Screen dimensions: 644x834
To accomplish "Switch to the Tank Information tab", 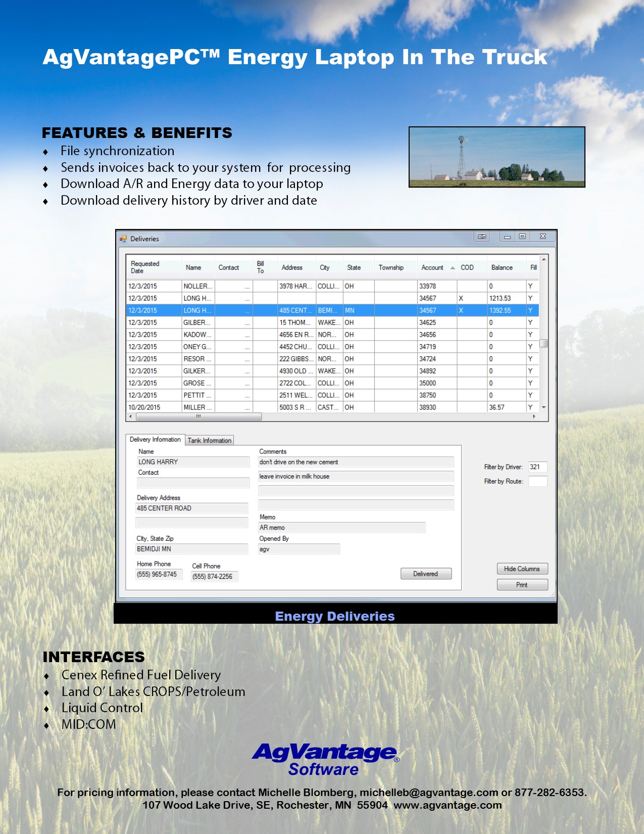I will pyautogui.click(x=210, y=440).
